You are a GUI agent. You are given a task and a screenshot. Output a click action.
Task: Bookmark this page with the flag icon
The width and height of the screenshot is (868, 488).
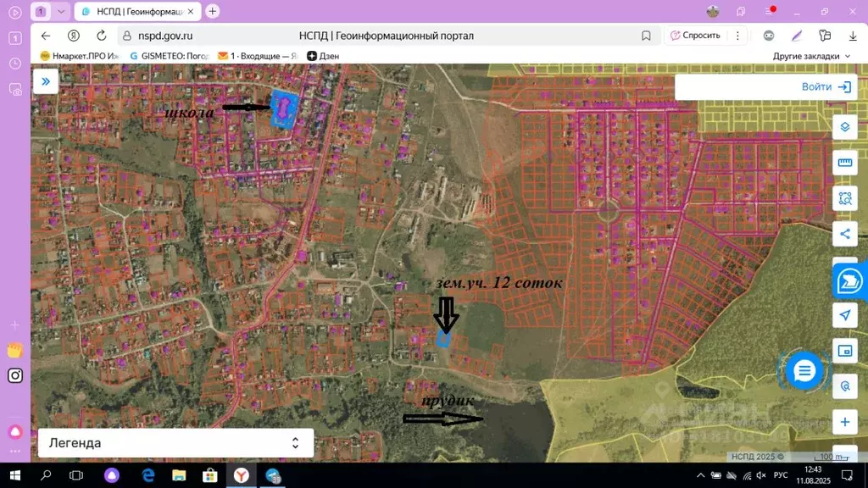(646, 36)
